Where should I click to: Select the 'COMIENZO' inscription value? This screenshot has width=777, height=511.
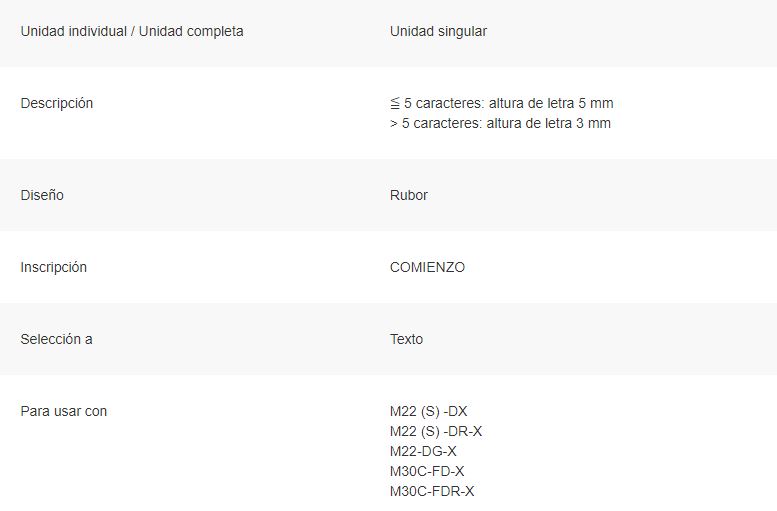click(427, 267)
